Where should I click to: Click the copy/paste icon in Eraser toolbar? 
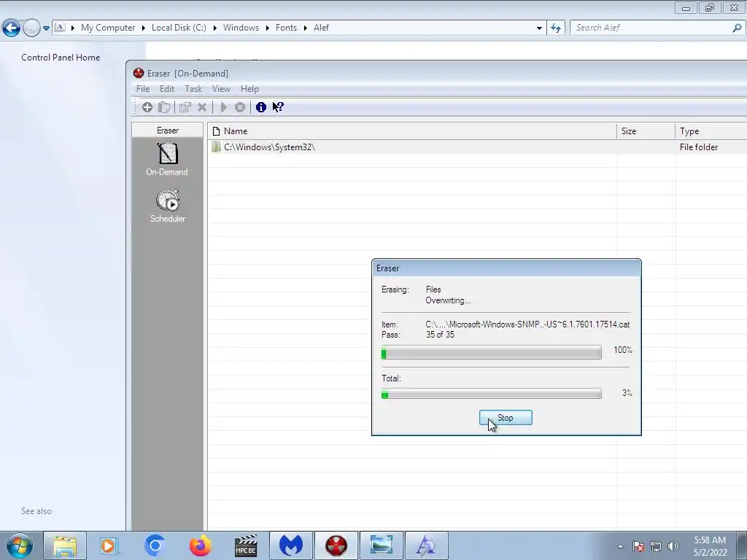coord(164,107)
